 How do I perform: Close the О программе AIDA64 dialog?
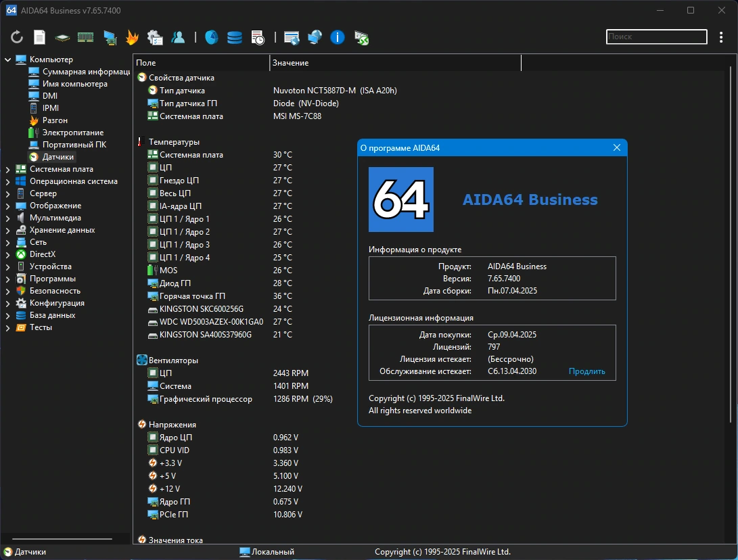pyautogui.click(x=616, y=147)
